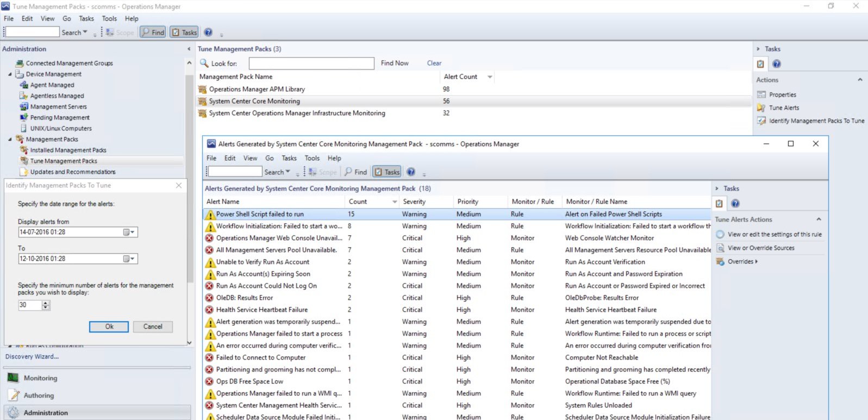Select Agentless Managed icon

tap(24, 96)
